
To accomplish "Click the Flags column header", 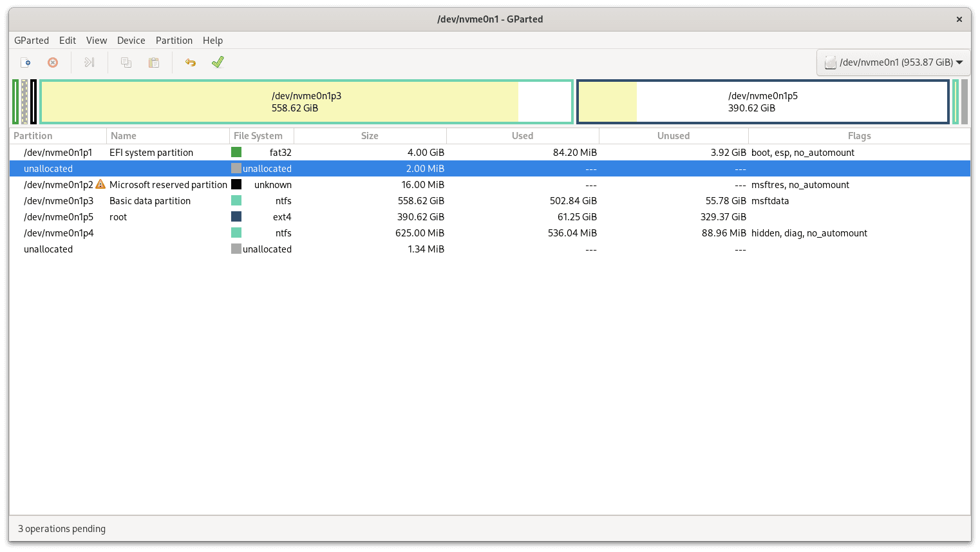I will (x=859, y=135).
